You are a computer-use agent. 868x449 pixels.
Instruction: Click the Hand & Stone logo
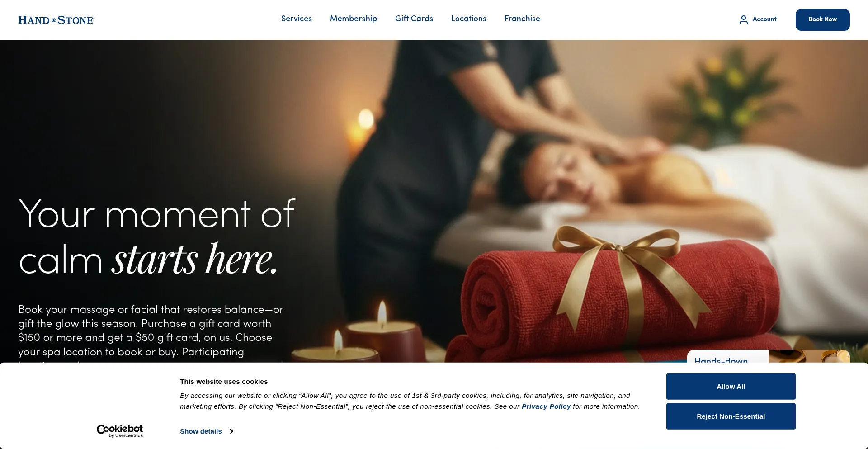(x=56, y=20)
